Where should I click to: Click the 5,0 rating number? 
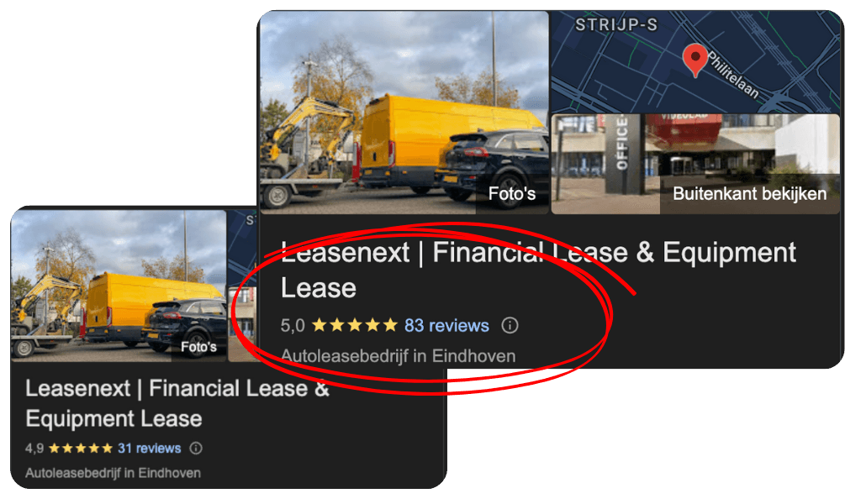(x=292, y=326)
